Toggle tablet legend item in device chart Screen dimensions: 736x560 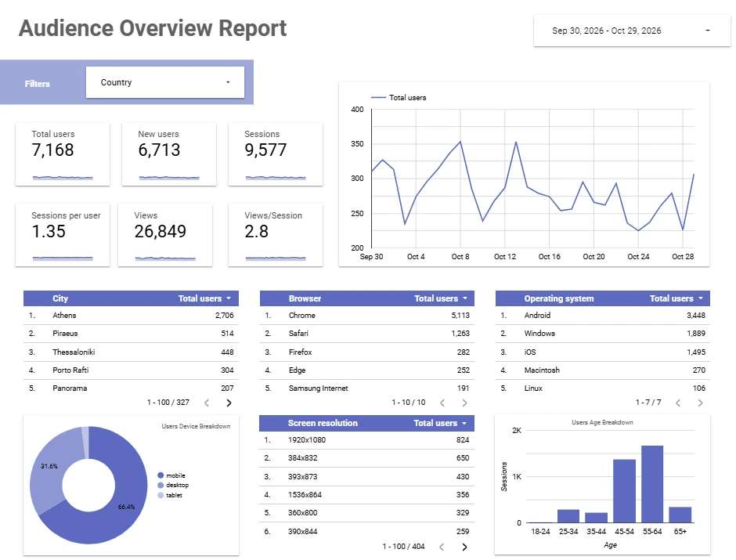(x=170, y=495)
